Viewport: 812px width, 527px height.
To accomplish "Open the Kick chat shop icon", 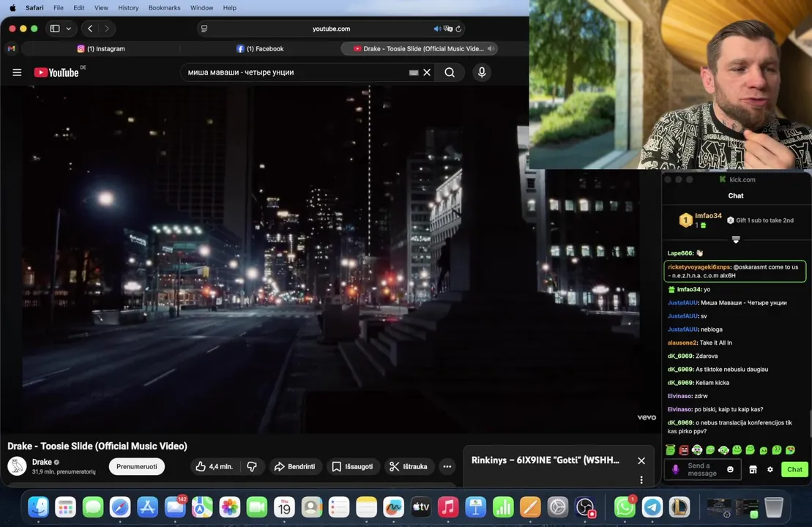I will click(753, 469).
